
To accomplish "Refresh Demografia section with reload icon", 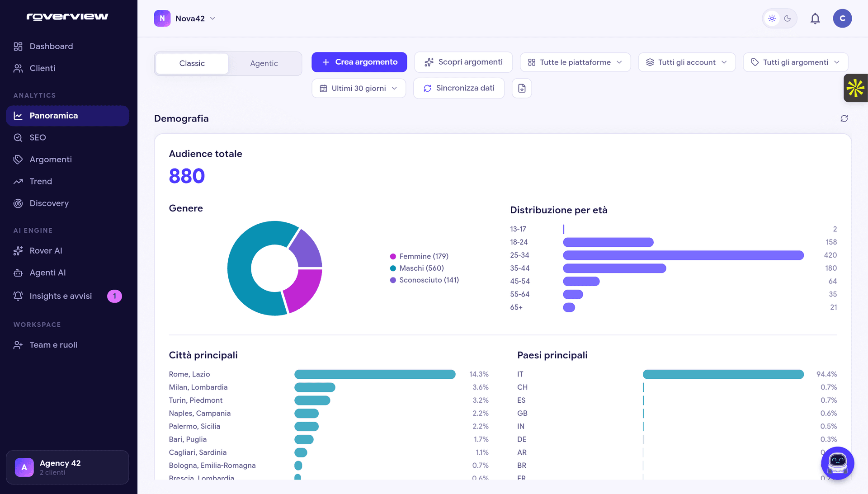I will (x=844, y=118).
